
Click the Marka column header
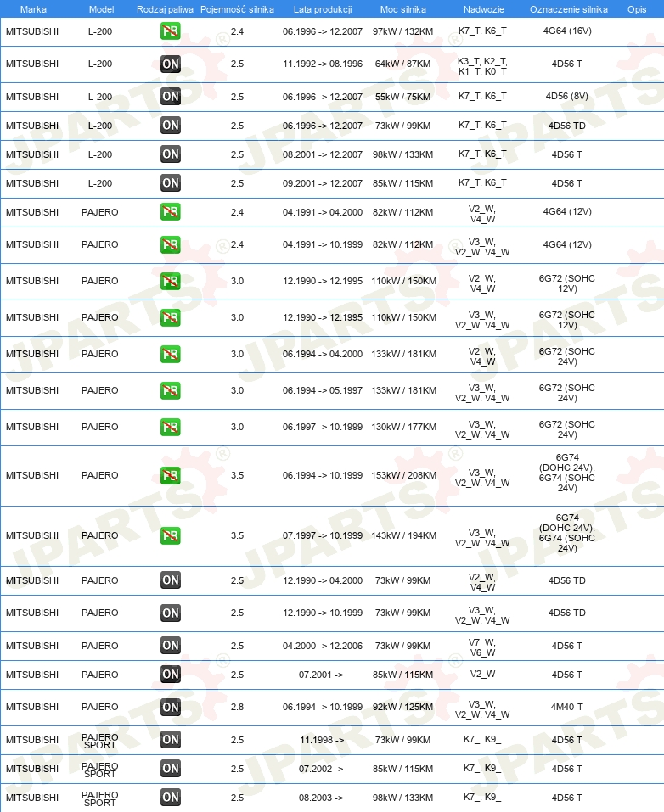pyautogui.click(x=33, y=9)
